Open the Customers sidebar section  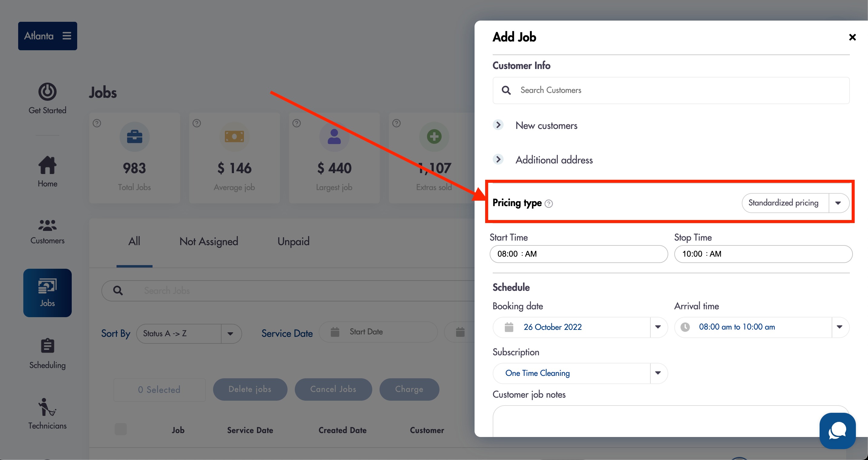47,232
